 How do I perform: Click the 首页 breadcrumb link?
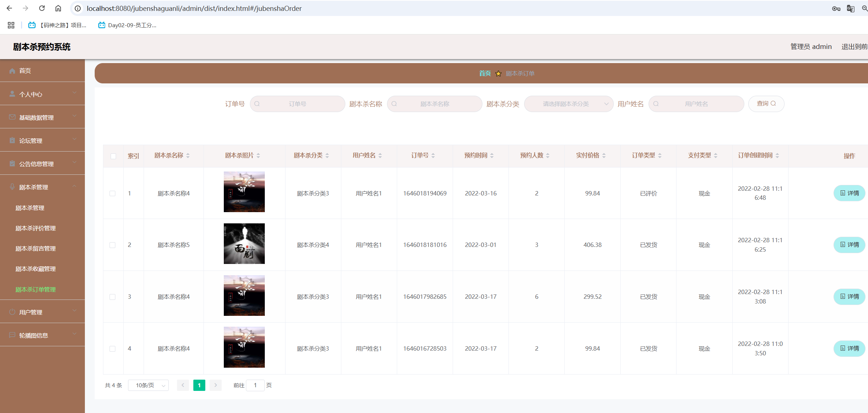tap(485, 74)
